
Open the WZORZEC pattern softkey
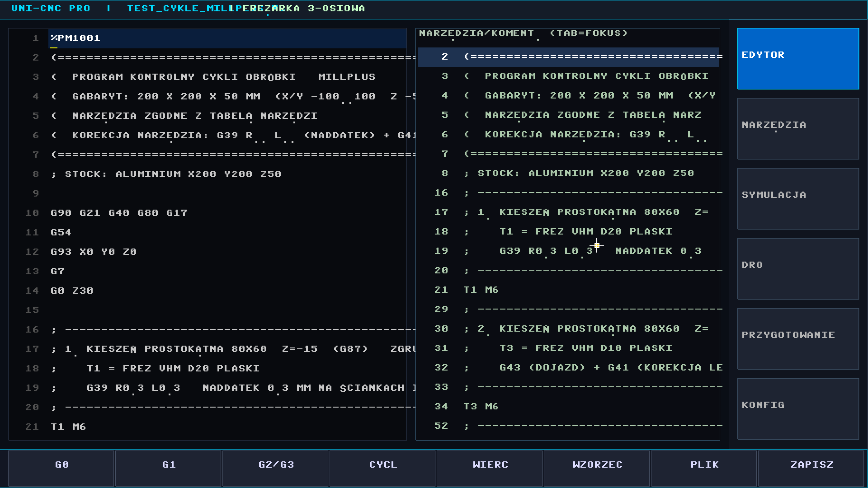coord(597,468)
